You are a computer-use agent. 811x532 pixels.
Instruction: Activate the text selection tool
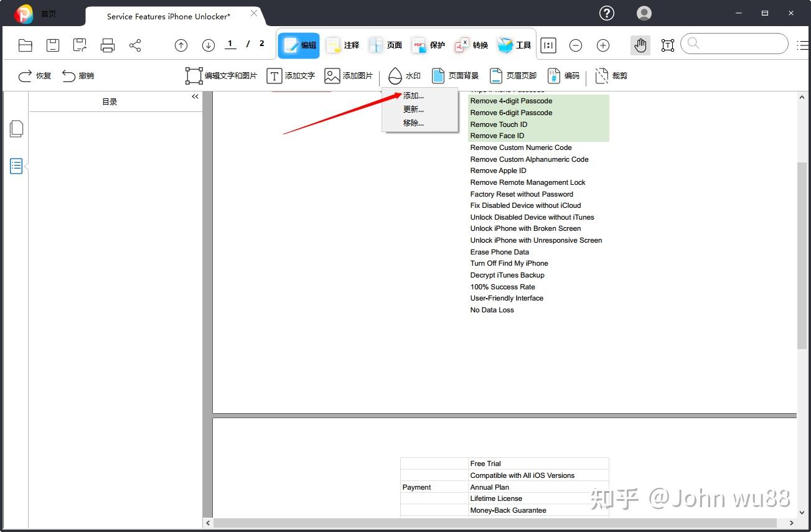[668, 45]
